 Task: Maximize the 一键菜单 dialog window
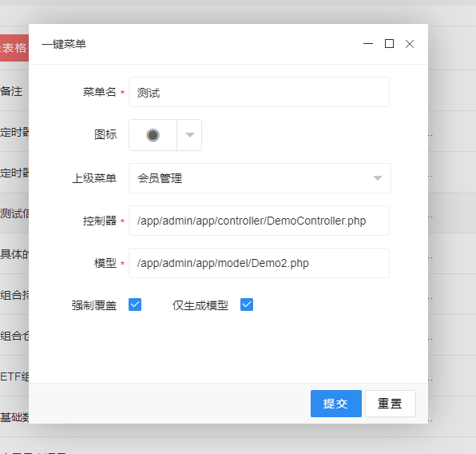[x=389, y=44]
